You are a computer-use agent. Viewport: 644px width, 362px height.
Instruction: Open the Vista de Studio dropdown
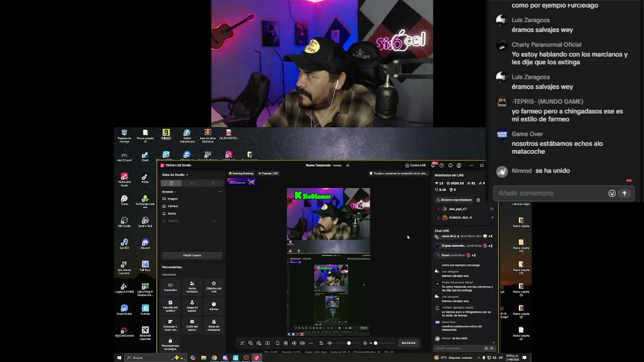175,175
